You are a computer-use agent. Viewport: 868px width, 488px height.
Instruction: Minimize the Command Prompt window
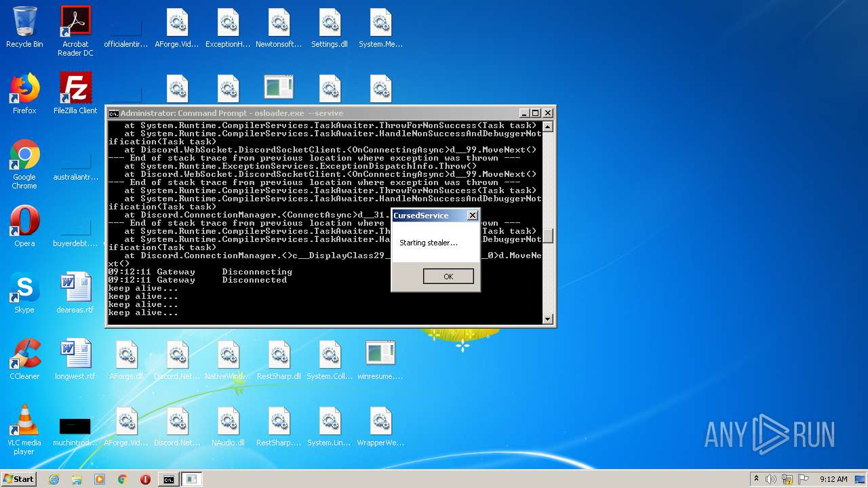point(524,113)
